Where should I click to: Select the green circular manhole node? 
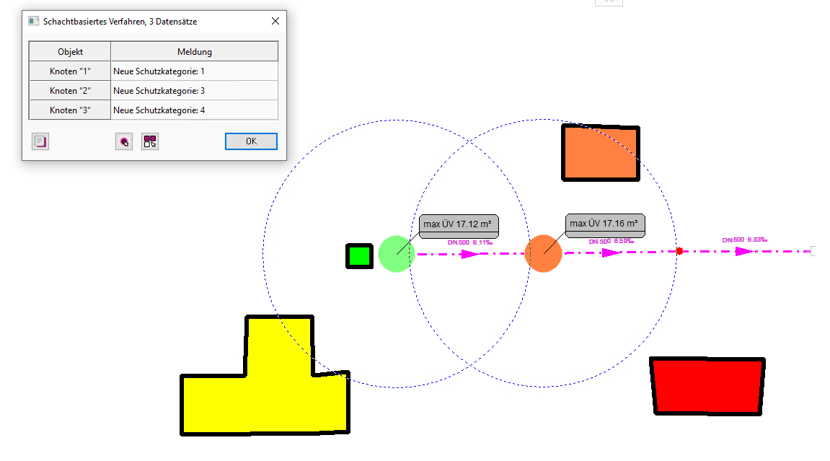pos(396,254)
